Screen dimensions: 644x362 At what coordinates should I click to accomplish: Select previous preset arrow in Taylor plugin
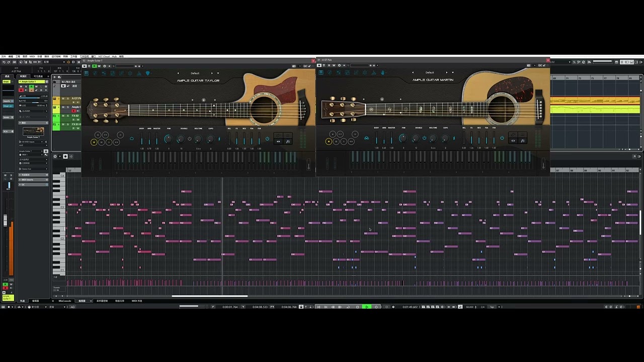[x=178, y=73]
